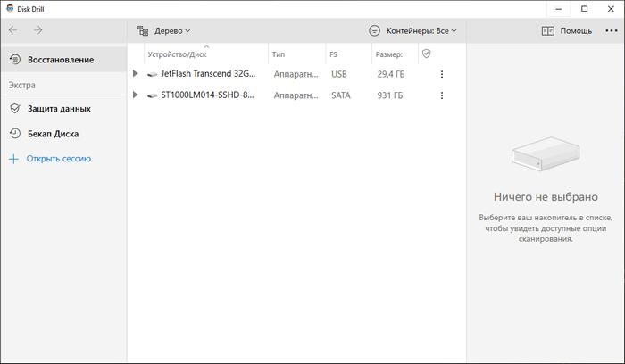Go forward with the right arrow
Image resolution: width=625 pixels, height=364 pixels.
click(37, 30)
